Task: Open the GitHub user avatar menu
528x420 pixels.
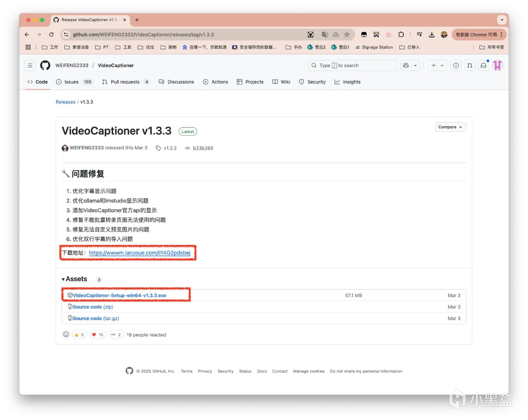Action: [497, 66]
